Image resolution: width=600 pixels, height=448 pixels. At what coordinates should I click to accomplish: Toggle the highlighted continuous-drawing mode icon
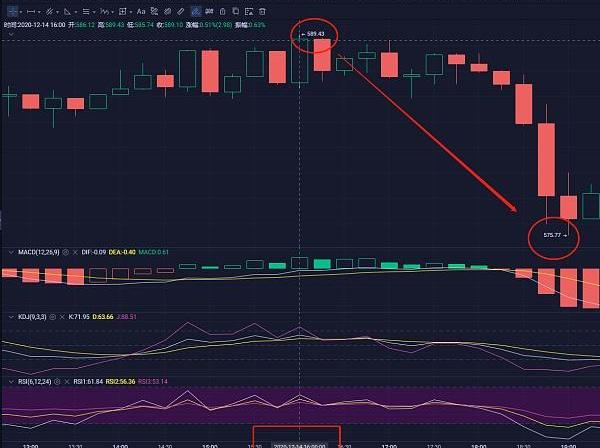pyautogui.click(x=196, y=12)
